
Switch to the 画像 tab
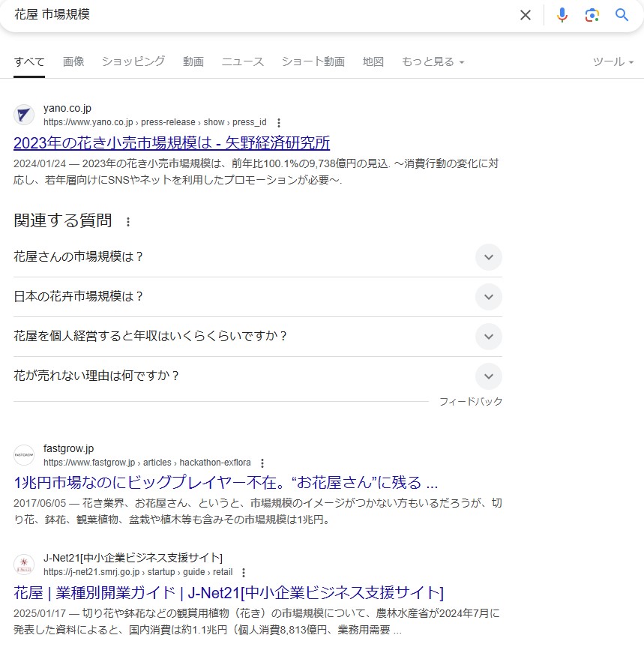[73, 61]
